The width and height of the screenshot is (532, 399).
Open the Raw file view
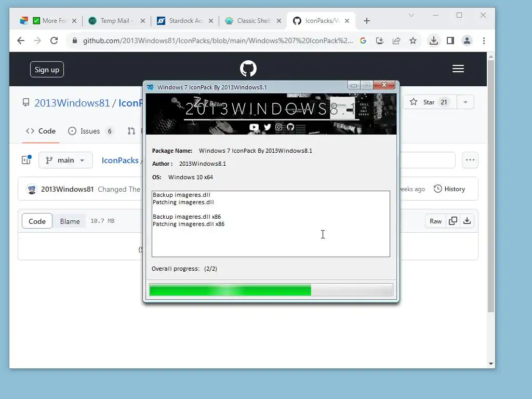coord(435,221)
